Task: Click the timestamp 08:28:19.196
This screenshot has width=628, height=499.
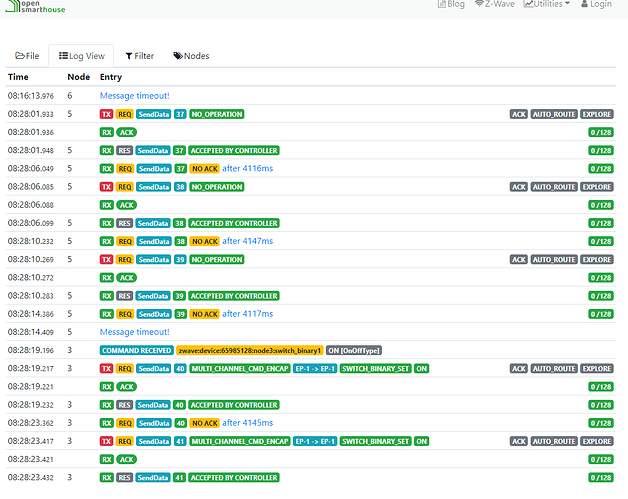Action: [31, 350]
